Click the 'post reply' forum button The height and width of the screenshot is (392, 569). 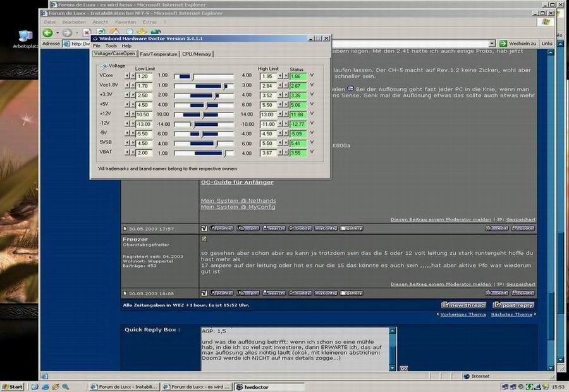pyautogui.click(x=513, y=305)
